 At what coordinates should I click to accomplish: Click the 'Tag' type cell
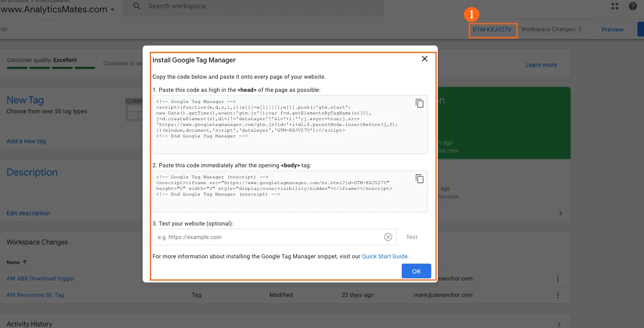point(196,295)
